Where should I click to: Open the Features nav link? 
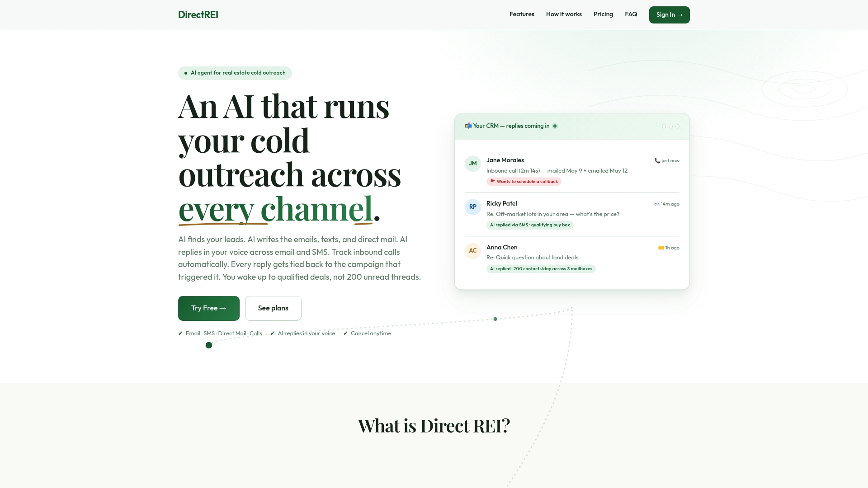pyautogui.click(x=522, y=14)
